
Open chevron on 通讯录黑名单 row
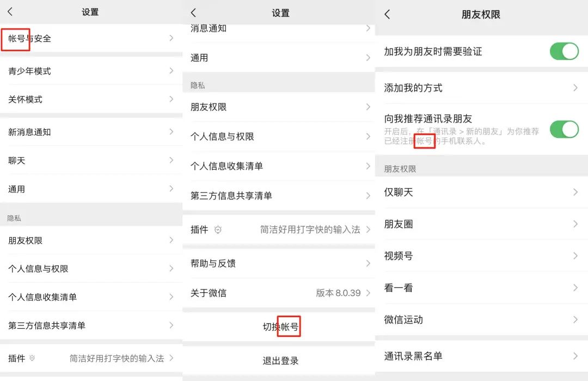click(x=575, y=356)
